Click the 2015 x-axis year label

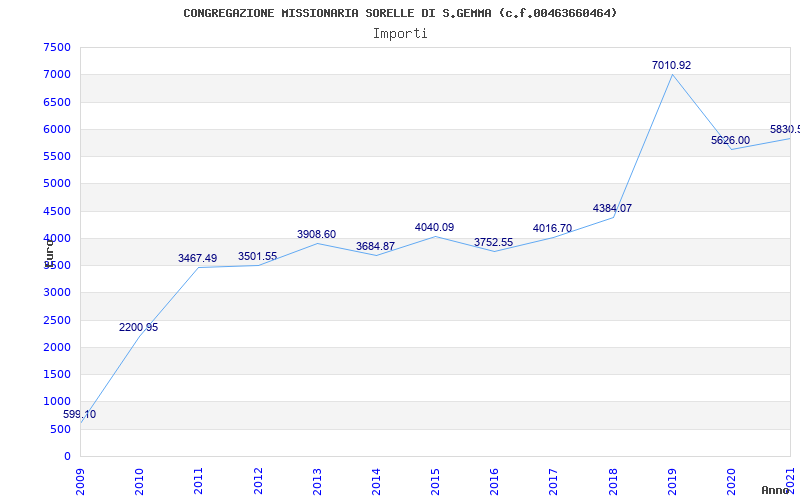(435, 481)
